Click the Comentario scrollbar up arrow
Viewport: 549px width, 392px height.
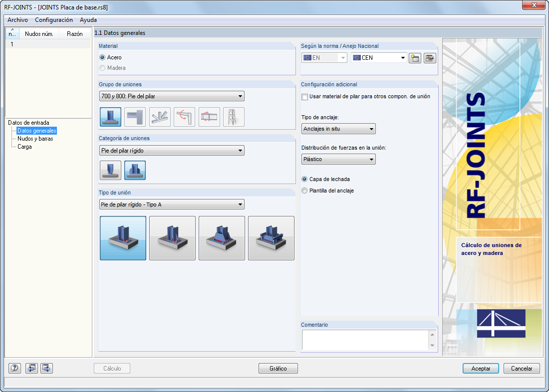(432, 335)
